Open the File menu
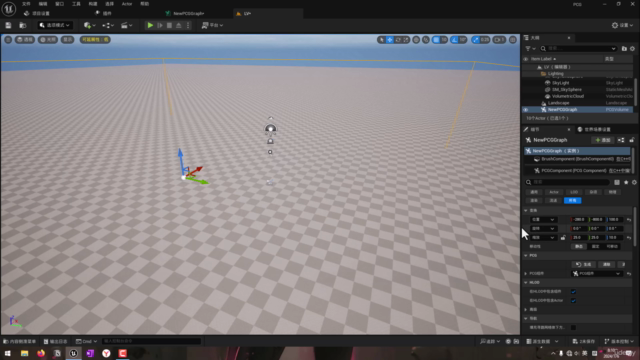Screen dimensions: 640x360 coord(26,4)
